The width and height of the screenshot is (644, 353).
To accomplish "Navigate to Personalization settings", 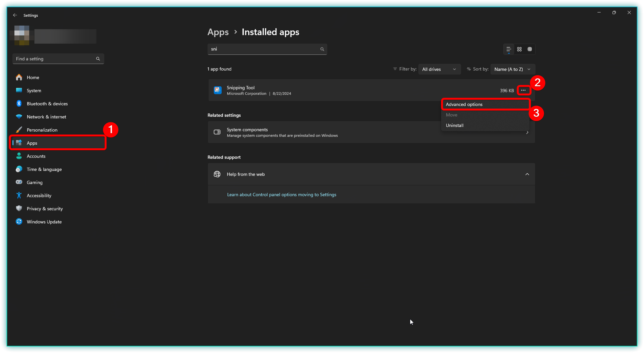I will click(x=42, y=130).
